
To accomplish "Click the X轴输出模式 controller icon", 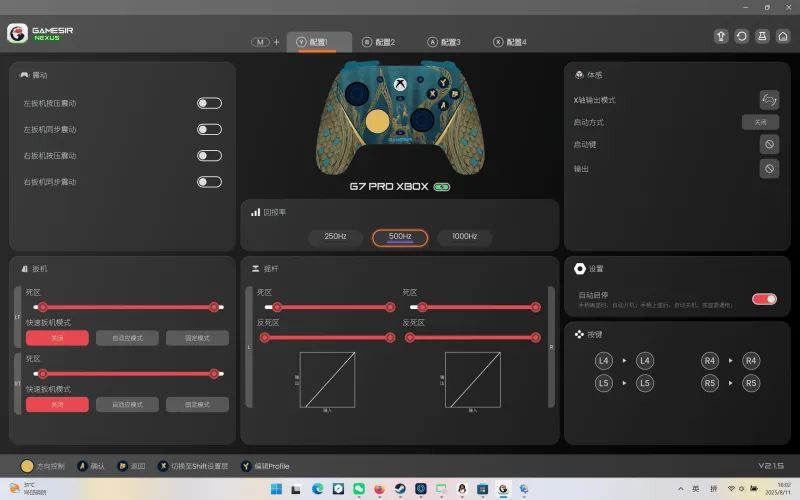I will tap(769, 100).
